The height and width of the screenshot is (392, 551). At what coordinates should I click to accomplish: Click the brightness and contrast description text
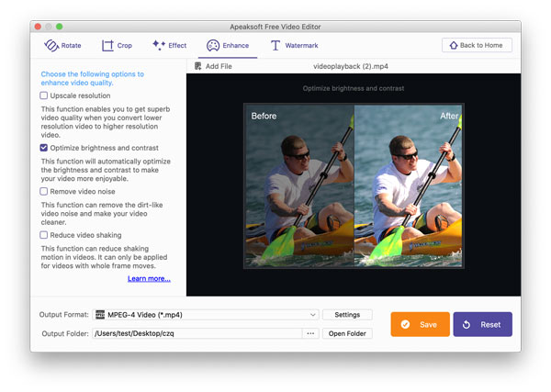click(106, 170)
